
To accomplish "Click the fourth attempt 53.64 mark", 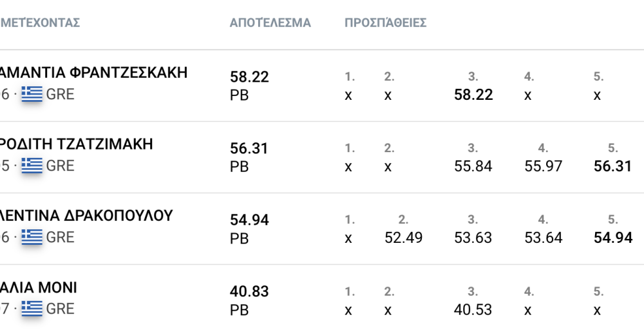I will (x=544, y=238).
